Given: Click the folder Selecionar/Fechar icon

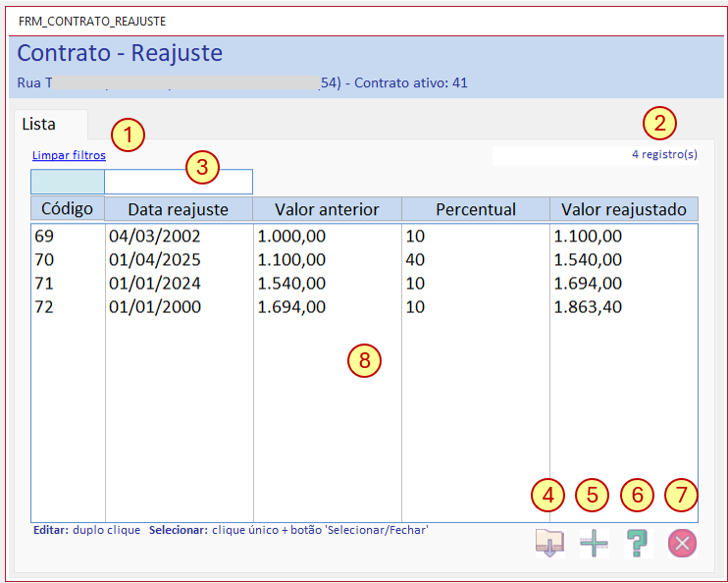Looking at the screenshot, I should point(549,543).
